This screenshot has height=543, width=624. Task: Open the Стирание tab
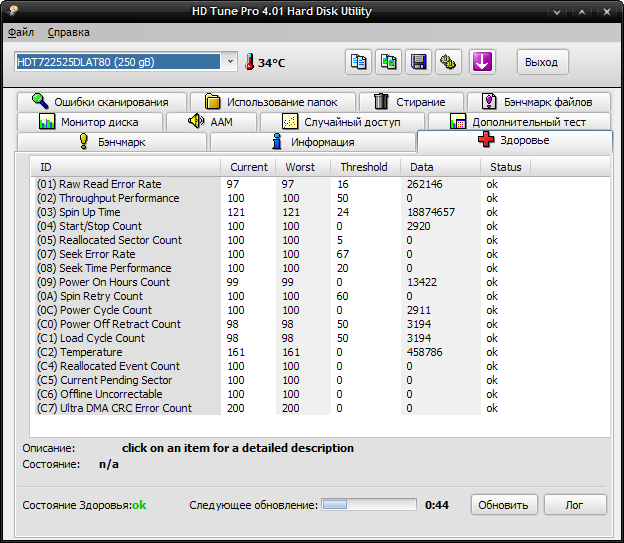[410, 101]
